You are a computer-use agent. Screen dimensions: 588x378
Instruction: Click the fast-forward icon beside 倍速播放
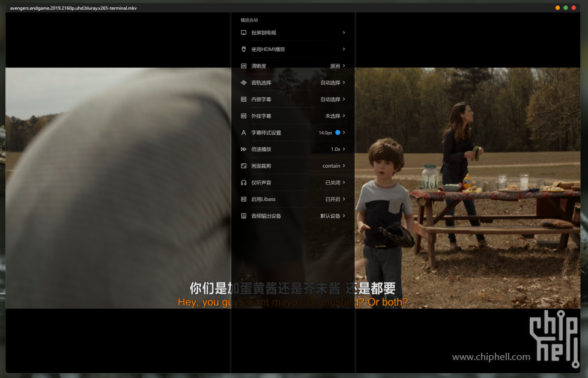[243, 149]
